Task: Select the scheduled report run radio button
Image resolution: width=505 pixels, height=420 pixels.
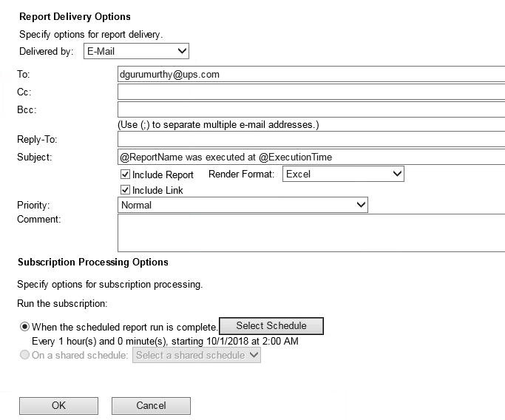Action: [x=24, y=326]
